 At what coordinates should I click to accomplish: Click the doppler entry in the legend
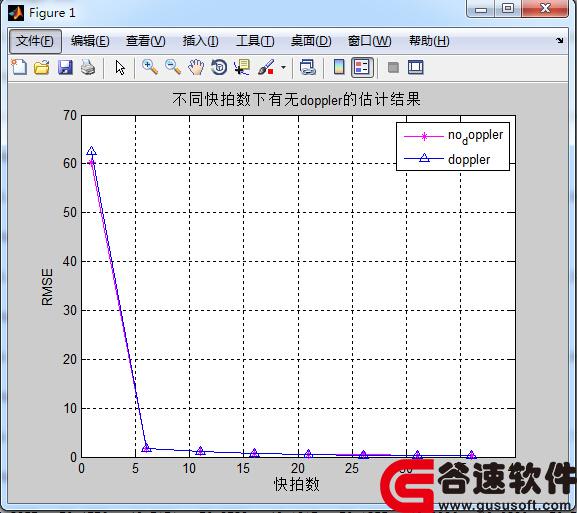469,159
